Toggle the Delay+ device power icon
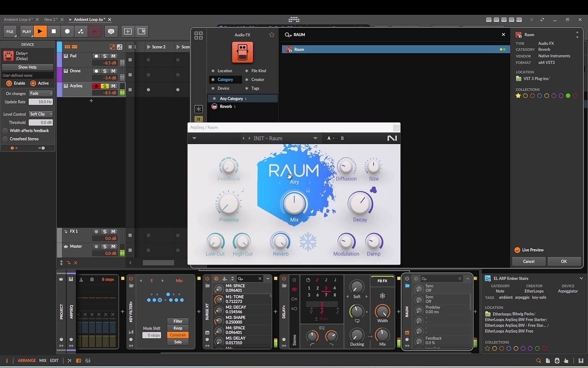The width and height of the screenshot is (588, 368). point(284,278)
